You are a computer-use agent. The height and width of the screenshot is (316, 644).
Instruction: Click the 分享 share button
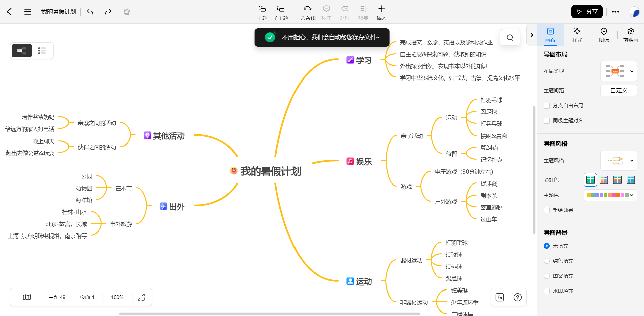tap(587, 12)
